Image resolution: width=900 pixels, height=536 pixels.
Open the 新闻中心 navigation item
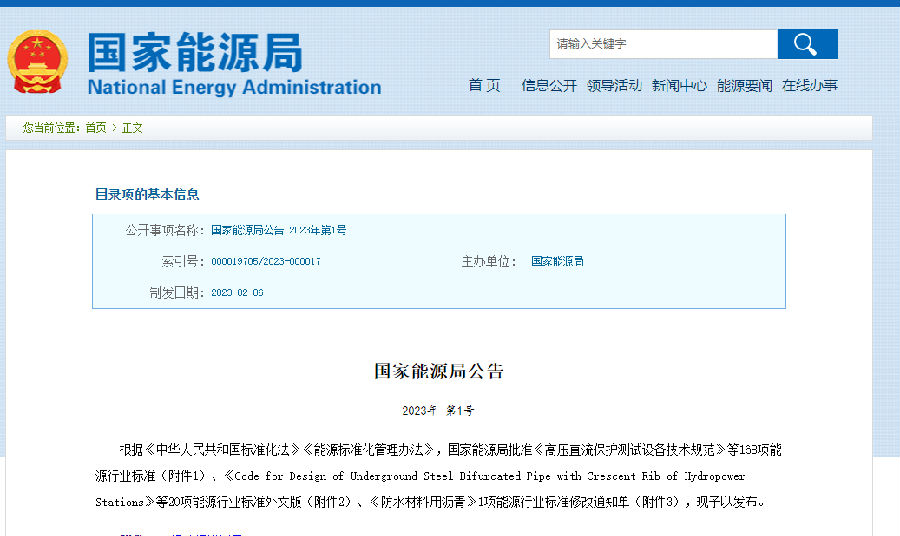[x=679, y=86]
